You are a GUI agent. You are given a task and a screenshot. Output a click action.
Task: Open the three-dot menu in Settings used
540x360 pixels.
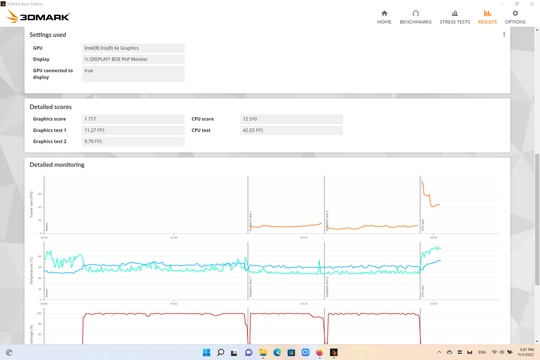coord(504,34)
